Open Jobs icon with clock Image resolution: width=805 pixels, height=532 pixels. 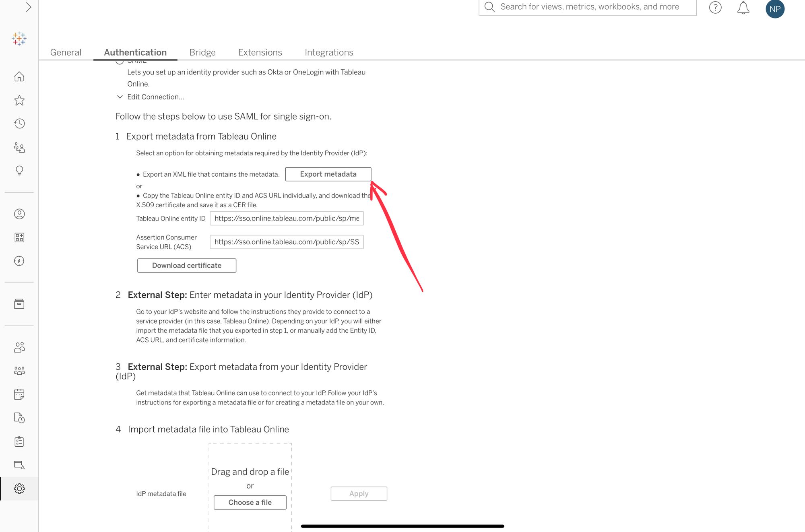pyautogui.click(x=19, y=418)
